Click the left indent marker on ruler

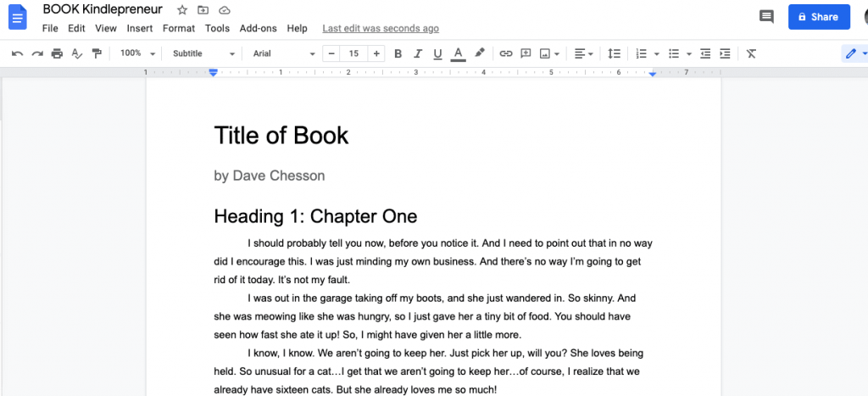213,73
